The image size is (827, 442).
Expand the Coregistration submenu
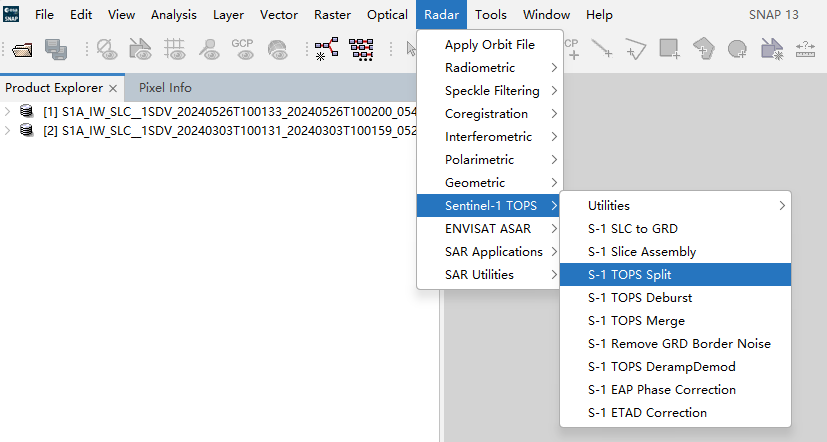490,113
